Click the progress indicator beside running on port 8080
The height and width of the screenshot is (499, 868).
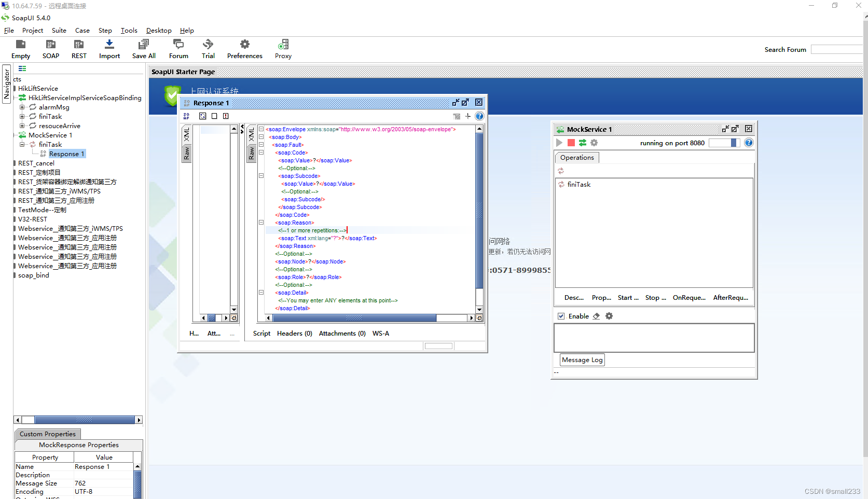tap(724, 143)
